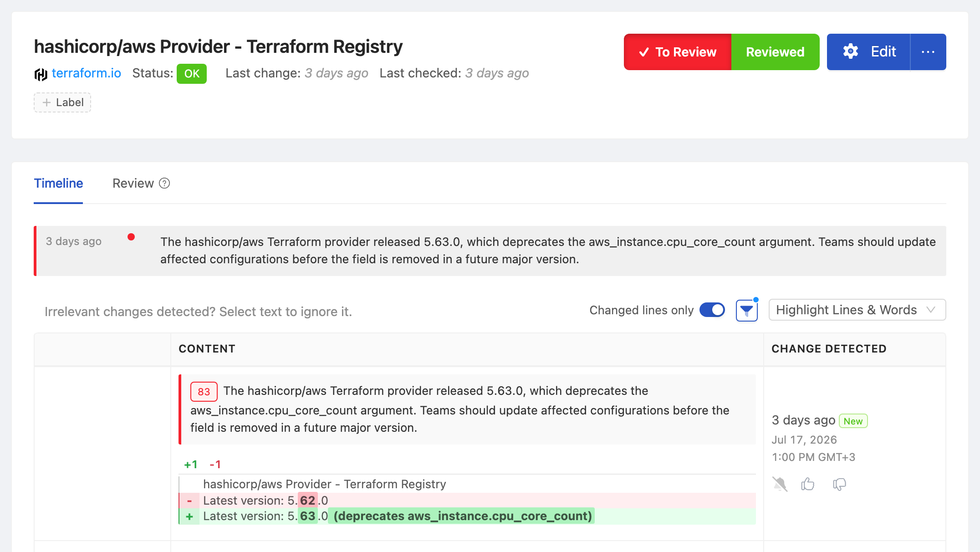Click 'Last change: 3 days ago' text
This screenshot has width=980, height=552.
[296, 73]
